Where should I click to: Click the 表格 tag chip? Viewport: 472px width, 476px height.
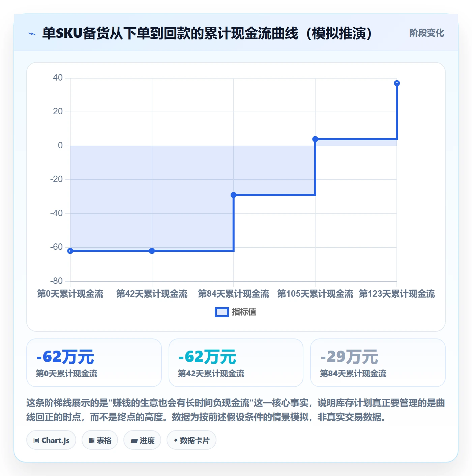[100, 440]
